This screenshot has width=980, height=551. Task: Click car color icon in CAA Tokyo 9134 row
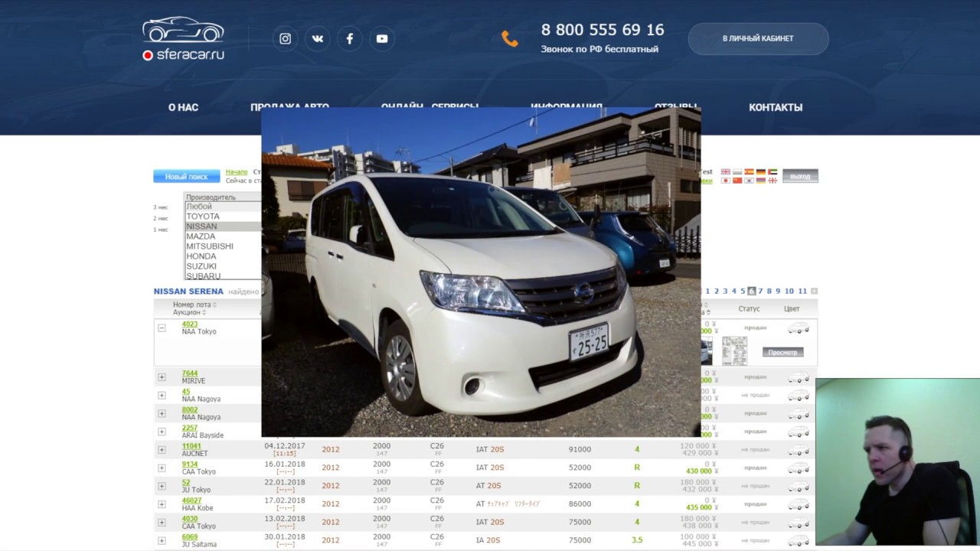(x=799, y=468)
